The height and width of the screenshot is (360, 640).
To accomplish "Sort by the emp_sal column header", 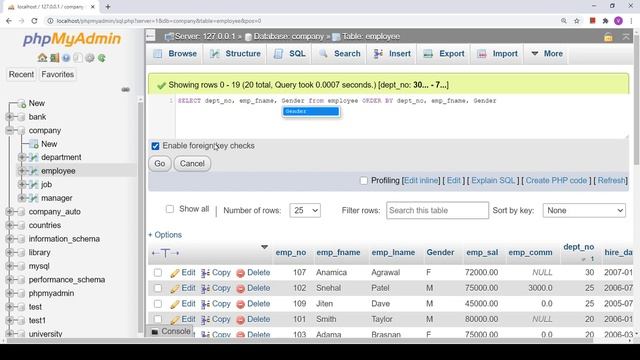I will coord(482,253).
